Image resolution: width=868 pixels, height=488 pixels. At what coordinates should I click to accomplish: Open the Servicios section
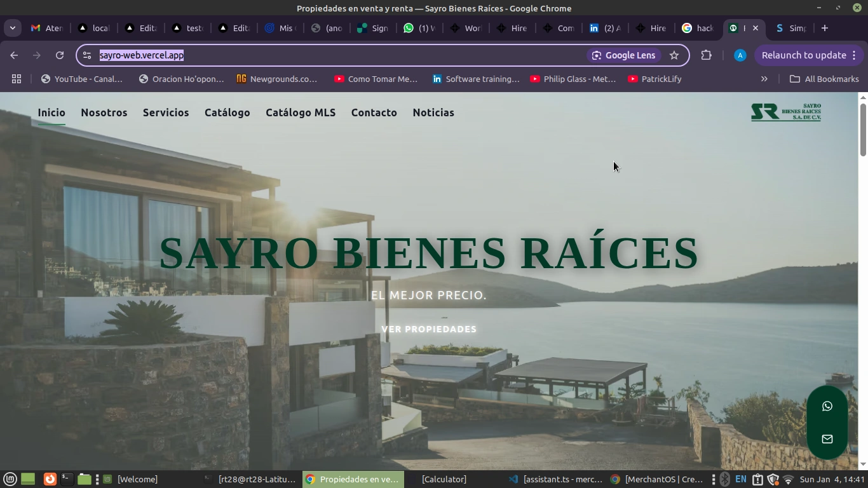coord(166,112)
